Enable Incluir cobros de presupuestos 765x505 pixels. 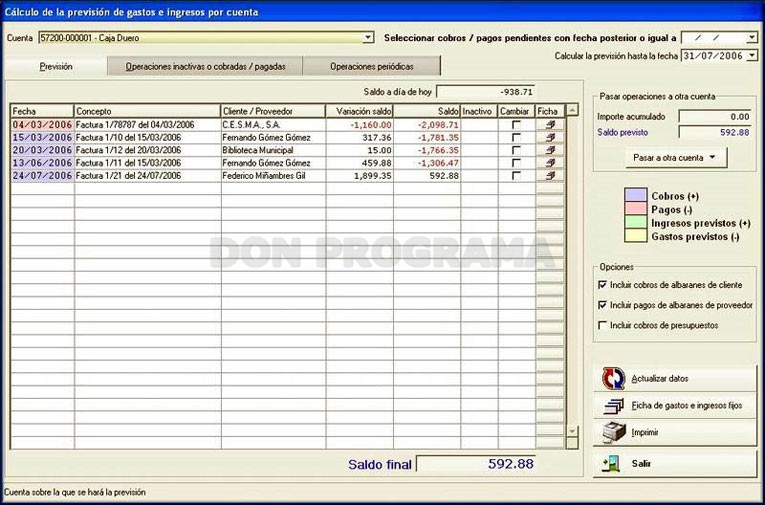[603, 325]
